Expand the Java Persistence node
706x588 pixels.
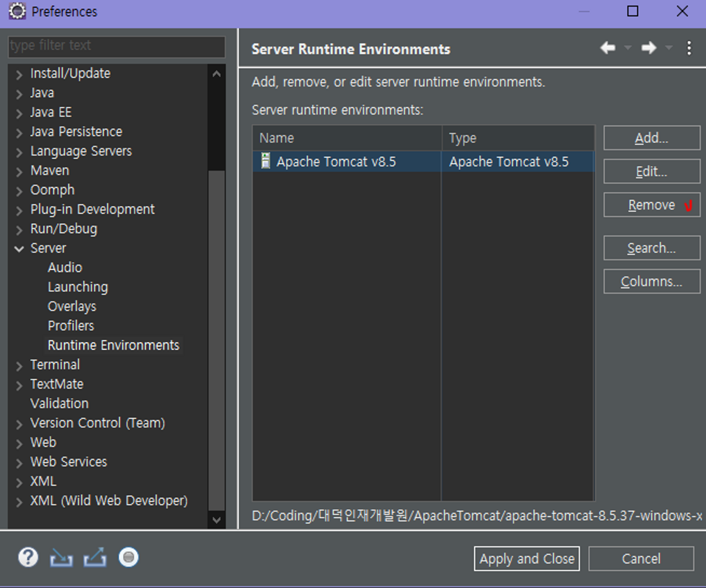(x=19, y=133)
